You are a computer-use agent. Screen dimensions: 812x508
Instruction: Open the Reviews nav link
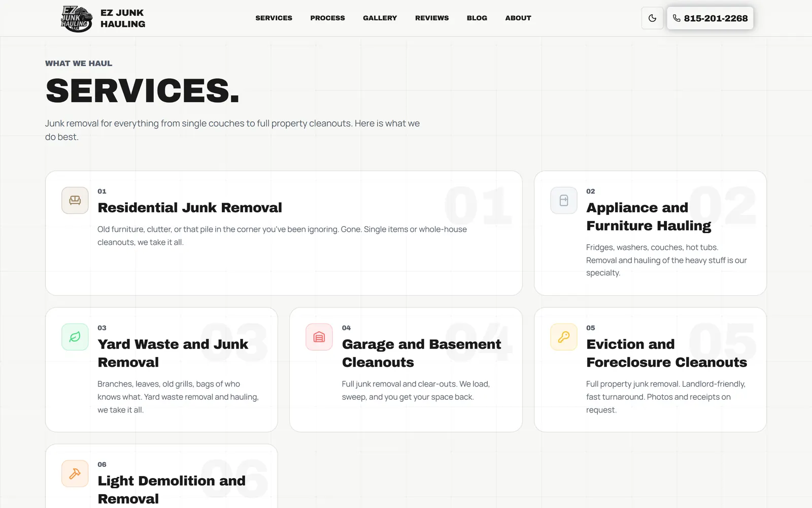(432, 18)
